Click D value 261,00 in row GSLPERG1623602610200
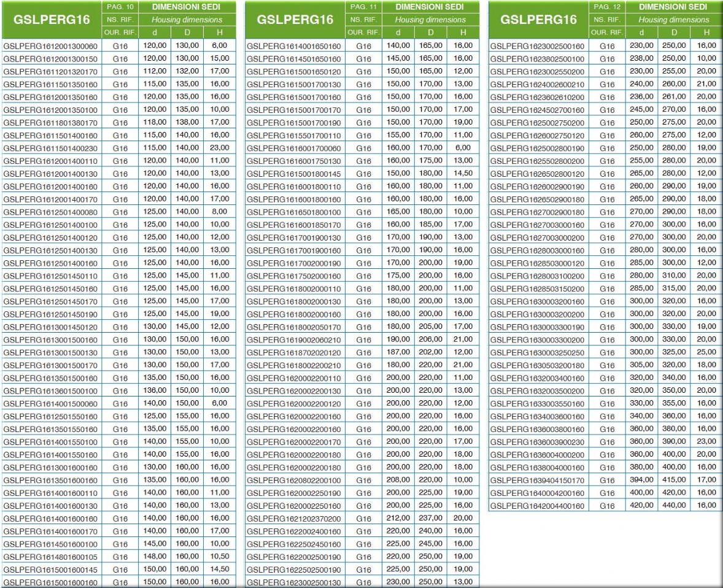The height and width of the screenshot is (588, 723). [x=674, y=96]
